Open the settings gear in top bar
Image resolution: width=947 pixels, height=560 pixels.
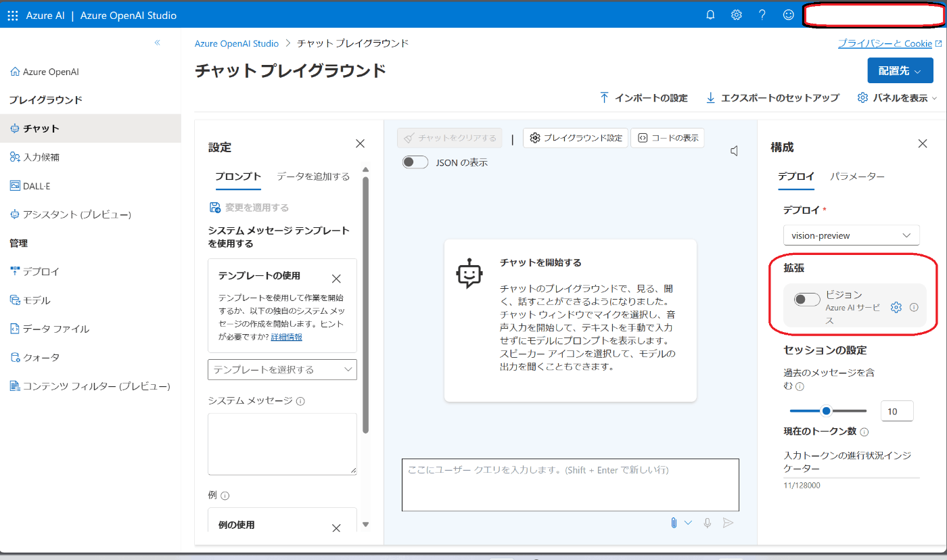[x=736, y=15]
